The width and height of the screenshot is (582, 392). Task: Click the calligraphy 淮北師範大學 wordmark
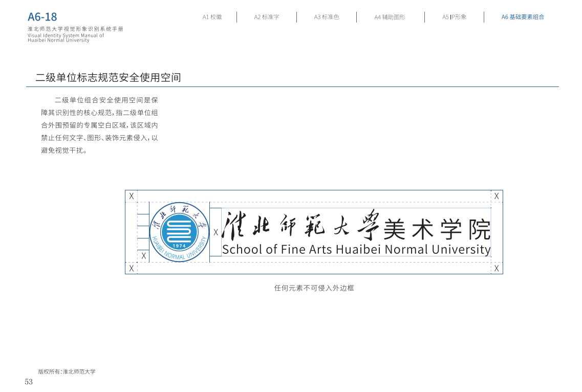tap(301, 225)
